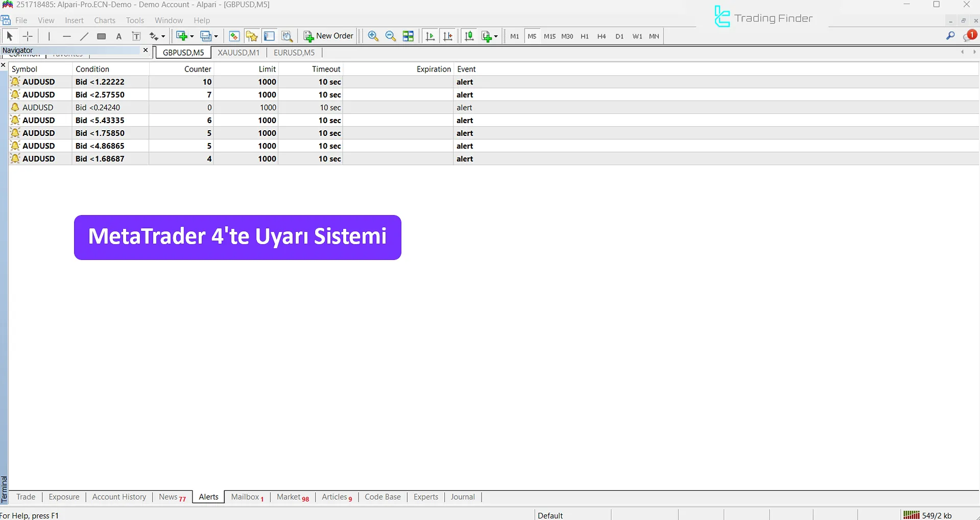Tile chart windows with the grid icon
Image resolution: width=980 pixels, height=520 pixels.
pos(408,36)
